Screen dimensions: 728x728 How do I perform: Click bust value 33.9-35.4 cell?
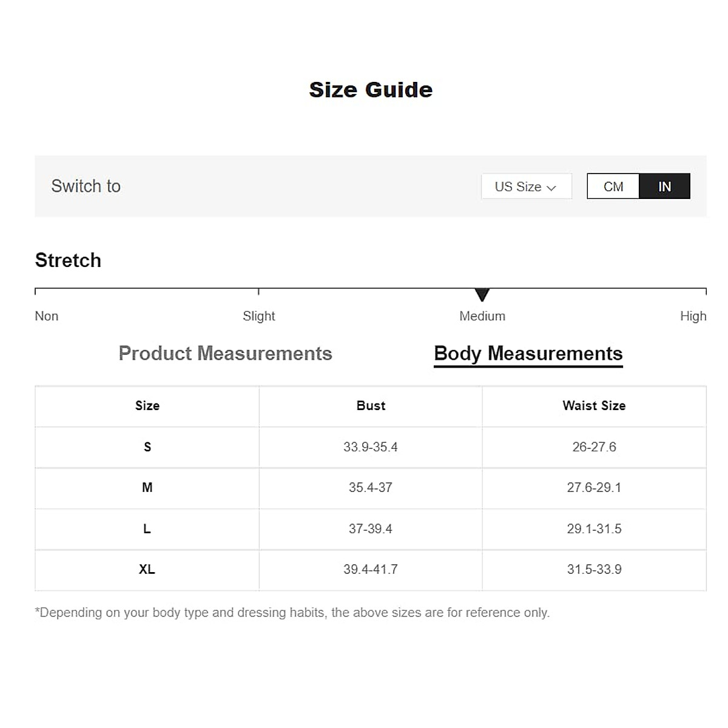coord(371,447)
